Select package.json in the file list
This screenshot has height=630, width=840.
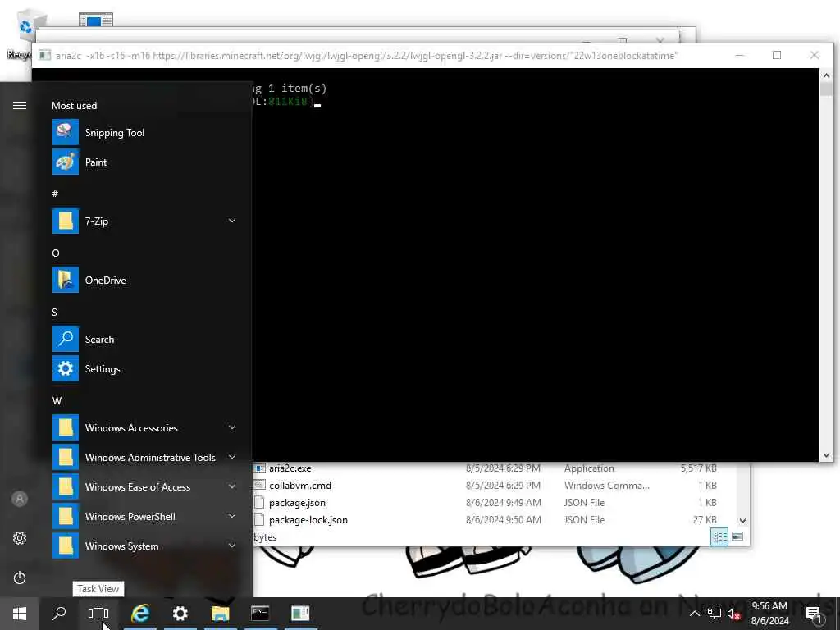click(x=297, y=503)
